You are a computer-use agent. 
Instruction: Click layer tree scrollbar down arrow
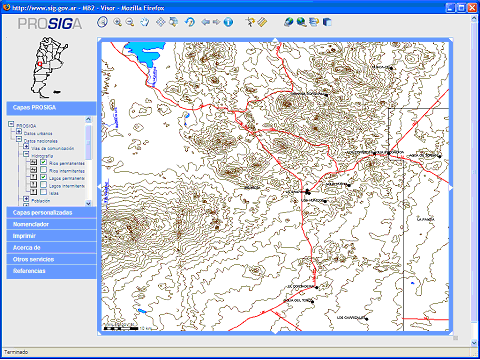point(88,203)
